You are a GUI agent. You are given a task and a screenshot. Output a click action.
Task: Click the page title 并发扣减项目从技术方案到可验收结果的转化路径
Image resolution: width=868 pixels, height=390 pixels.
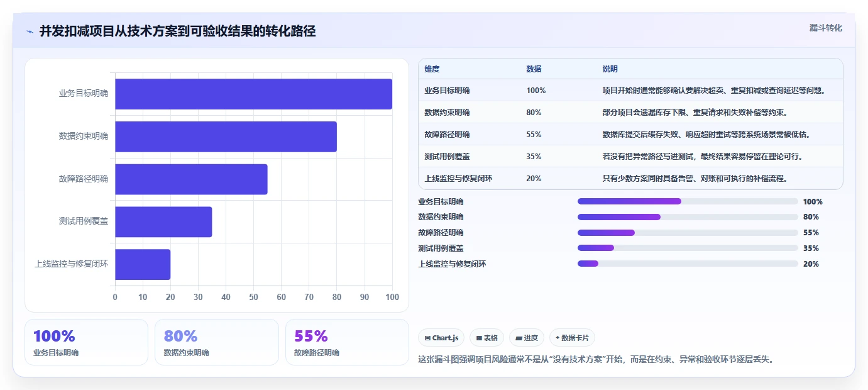177,31
